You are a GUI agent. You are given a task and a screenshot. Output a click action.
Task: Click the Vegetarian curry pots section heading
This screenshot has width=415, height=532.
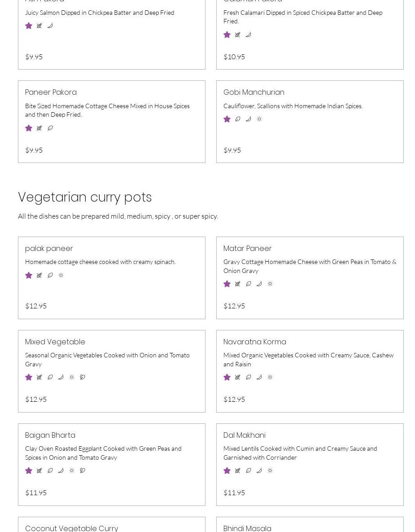pos(85,197)
